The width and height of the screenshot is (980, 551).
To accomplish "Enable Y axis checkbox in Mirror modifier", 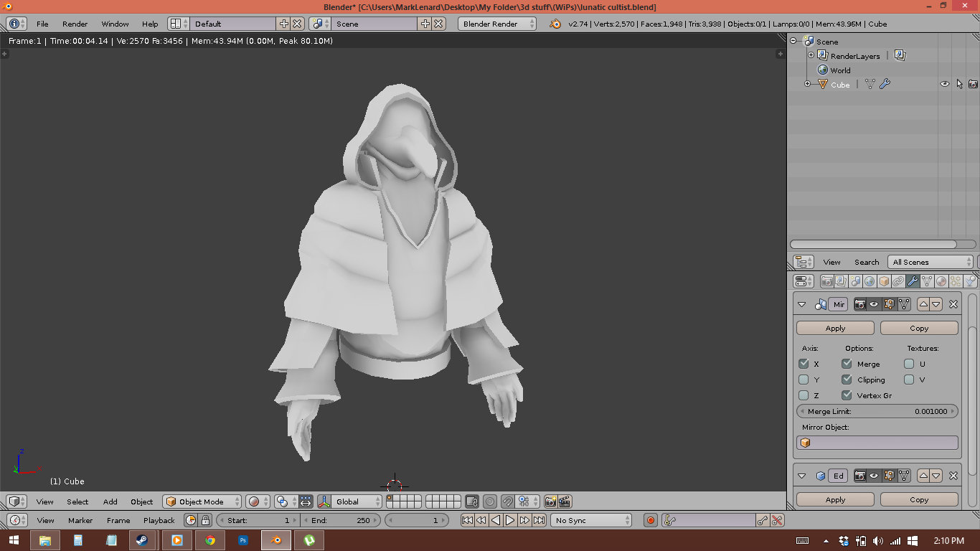I will 804,380.
